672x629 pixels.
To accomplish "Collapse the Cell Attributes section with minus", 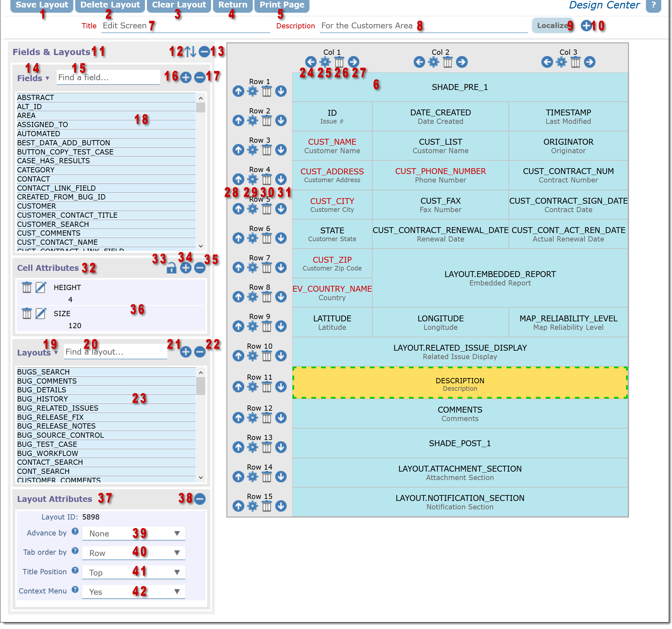I will pos(200,268).
